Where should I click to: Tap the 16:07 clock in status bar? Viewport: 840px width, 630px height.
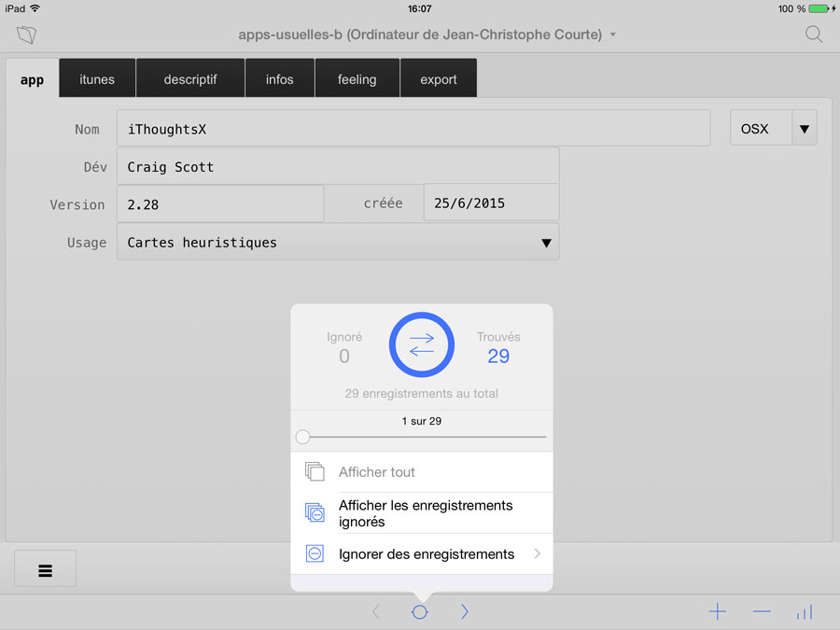419,8
